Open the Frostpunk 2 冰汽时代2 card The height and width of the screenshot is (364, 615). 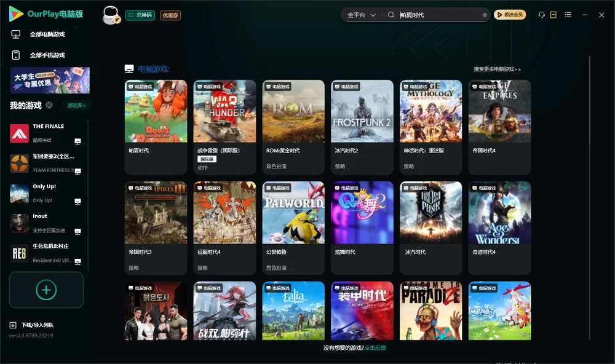[362, 127]
